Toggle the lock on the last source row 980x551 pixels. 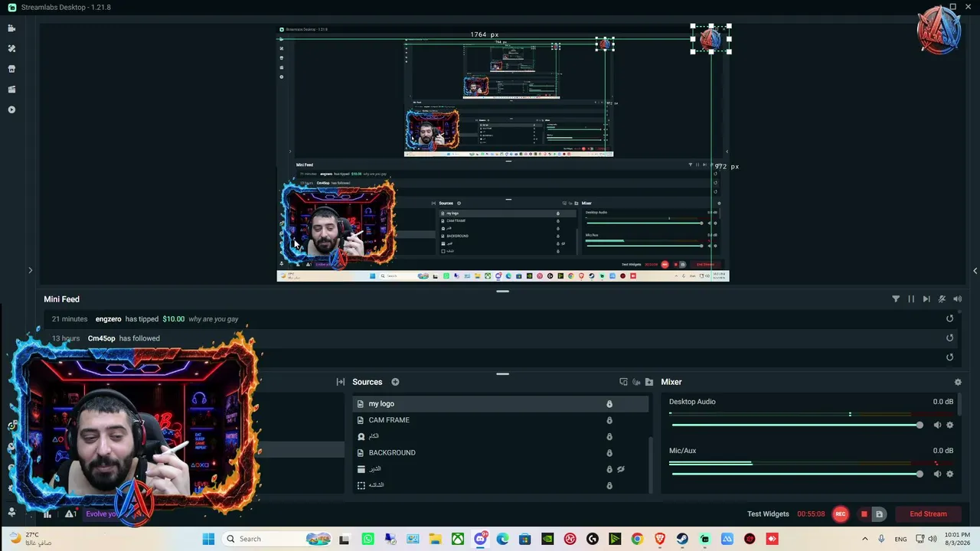[609, 485]
